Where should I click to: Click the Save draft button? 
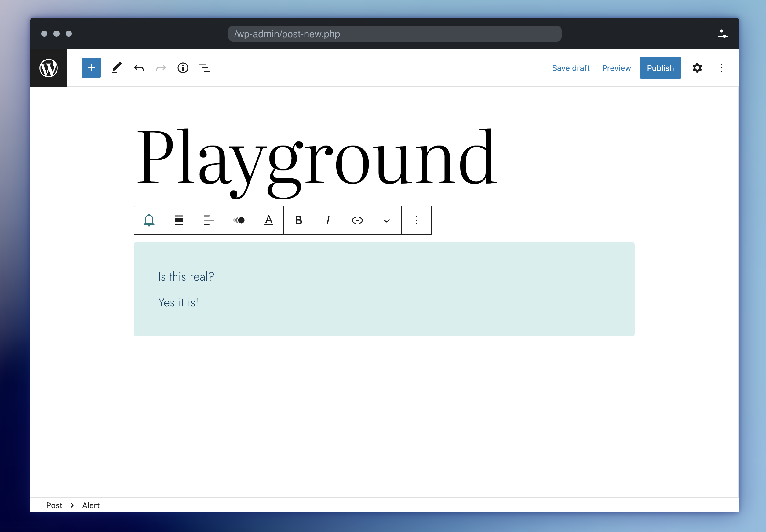coord(571,68)
